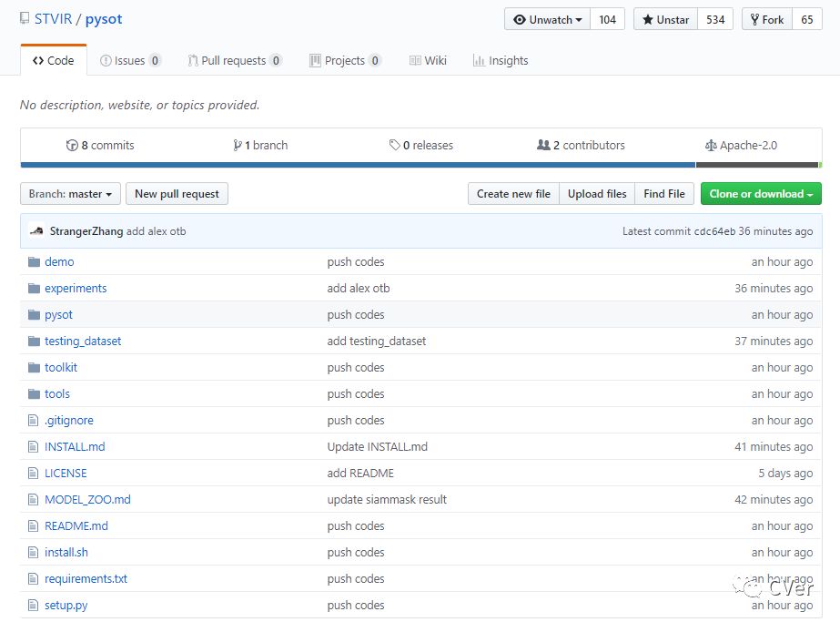Open the Pull requests tab
This screenshot has height=622, width=840.
(235, 61)
